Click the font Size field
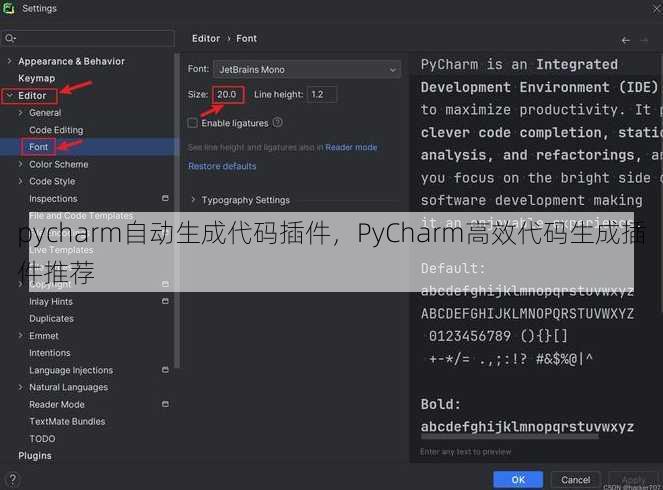The image size is (663, 490). pyautogui.click(x=228, y=94)
